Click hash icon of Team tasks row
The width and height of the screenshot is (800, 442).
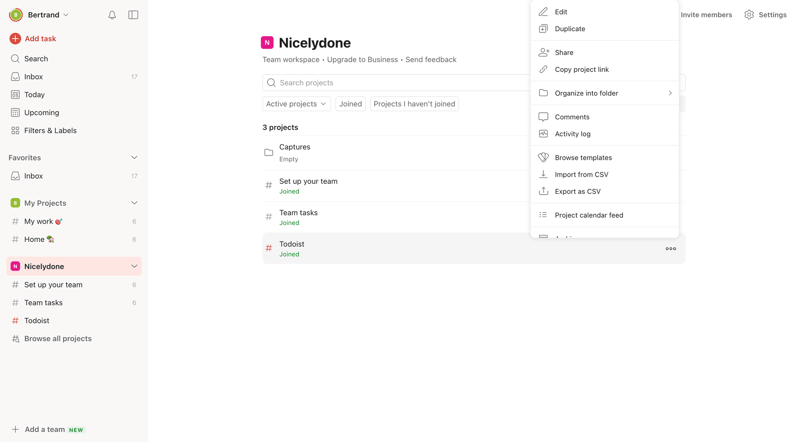[x=268, y=216]
